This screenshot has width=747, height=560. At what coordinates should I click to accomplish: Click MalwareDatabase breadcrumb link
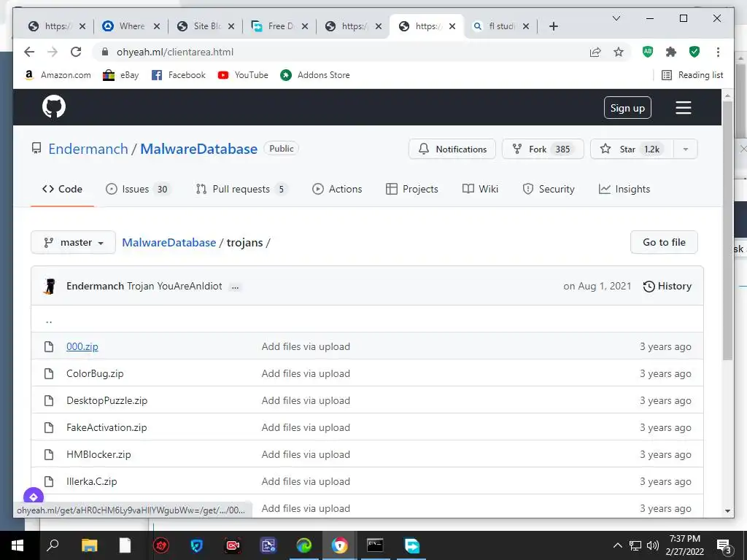point(169,242)
